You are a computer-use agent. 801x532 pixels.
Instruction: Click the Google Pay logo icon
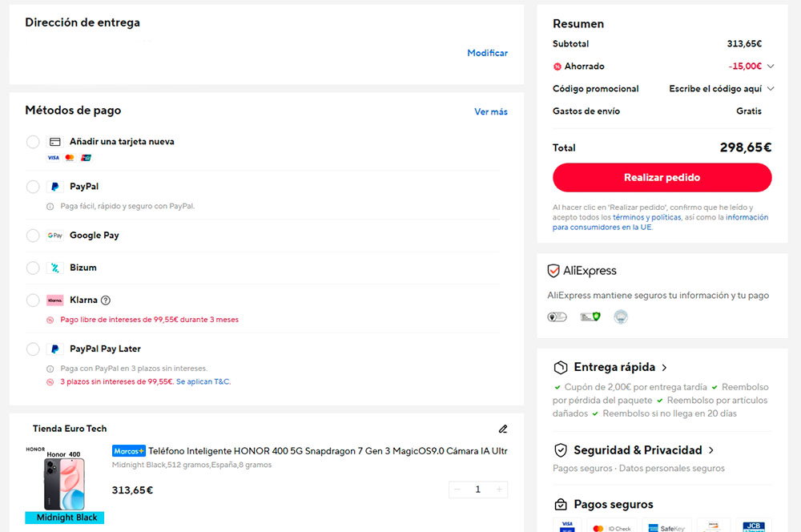[x=54, y=235]
